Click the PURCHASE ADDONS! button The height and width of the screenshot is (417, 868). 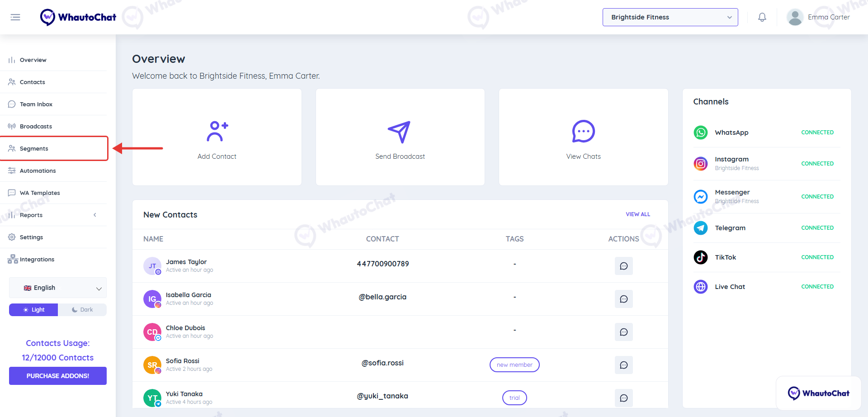58,376
